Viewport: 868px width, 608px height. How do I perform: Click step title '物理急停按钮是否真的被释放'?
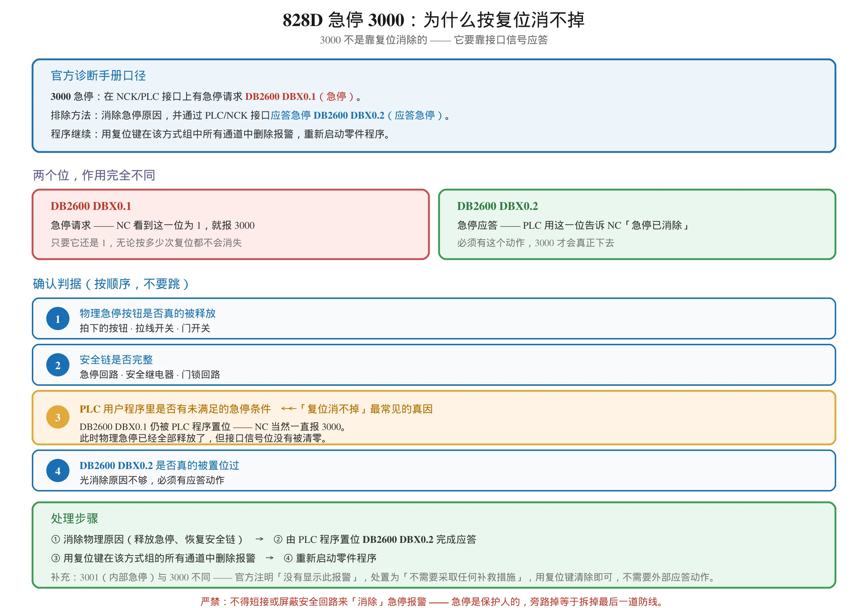click(148, 313)
